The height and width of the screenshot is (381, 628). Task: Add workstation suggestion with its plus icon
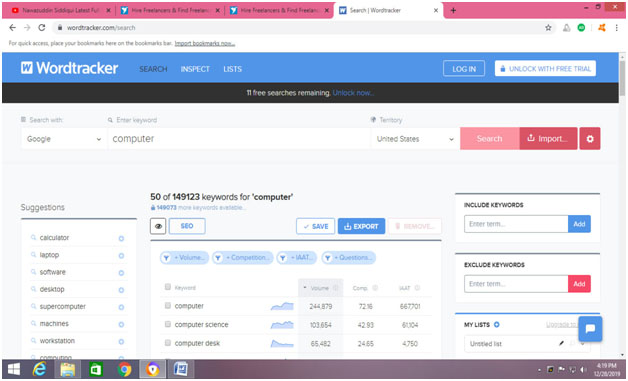[121, 342]
